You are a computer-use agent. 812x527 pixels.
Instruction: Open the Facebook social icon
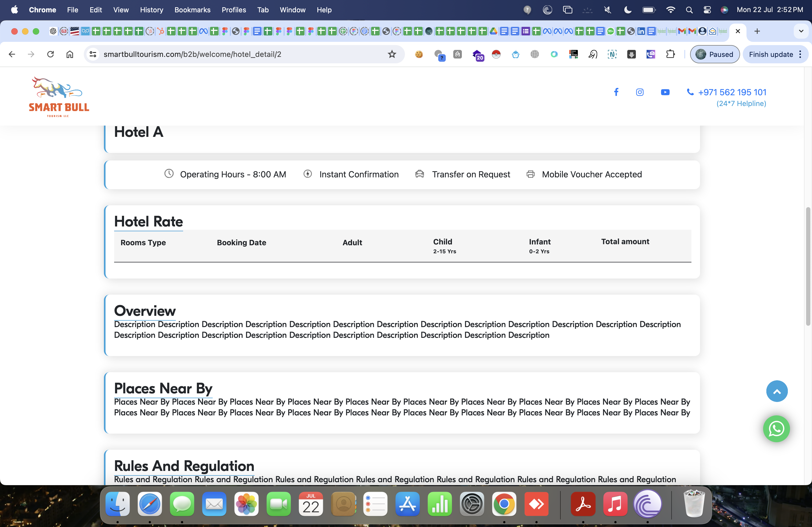pyautogui.click(x=616, y=92)
